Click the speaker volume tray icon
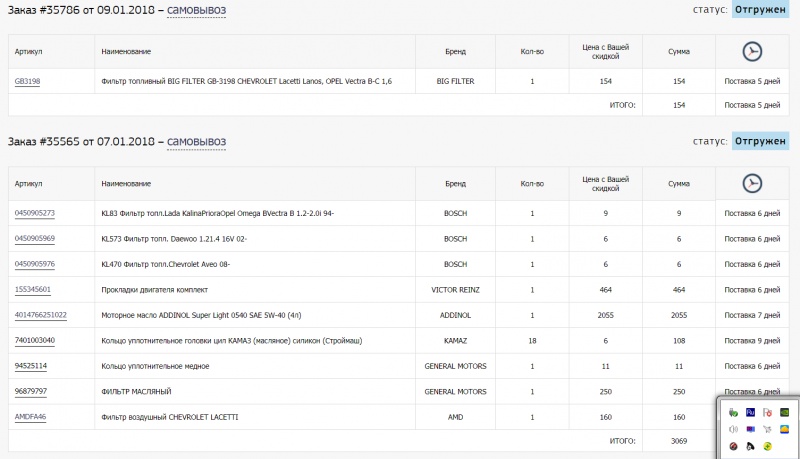Viewport: 800px width, 459px height. click(734, 428)
